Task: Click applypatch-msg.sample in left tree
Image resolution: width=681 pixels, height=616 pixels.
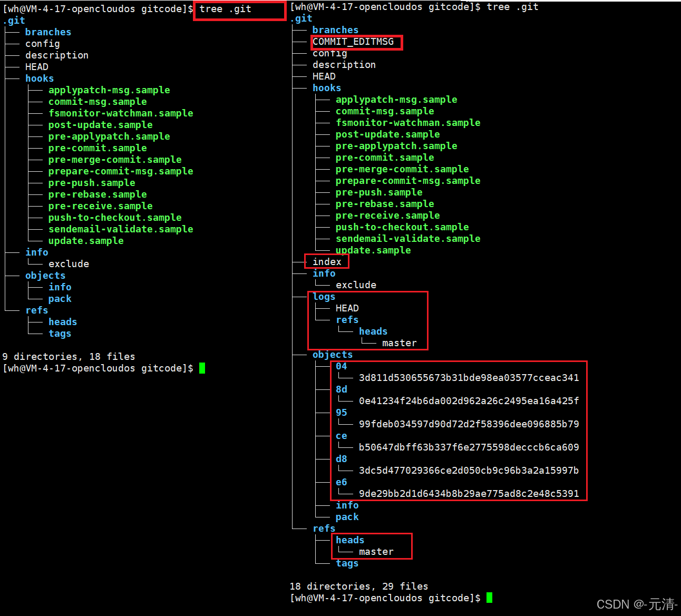Action: 109,90
